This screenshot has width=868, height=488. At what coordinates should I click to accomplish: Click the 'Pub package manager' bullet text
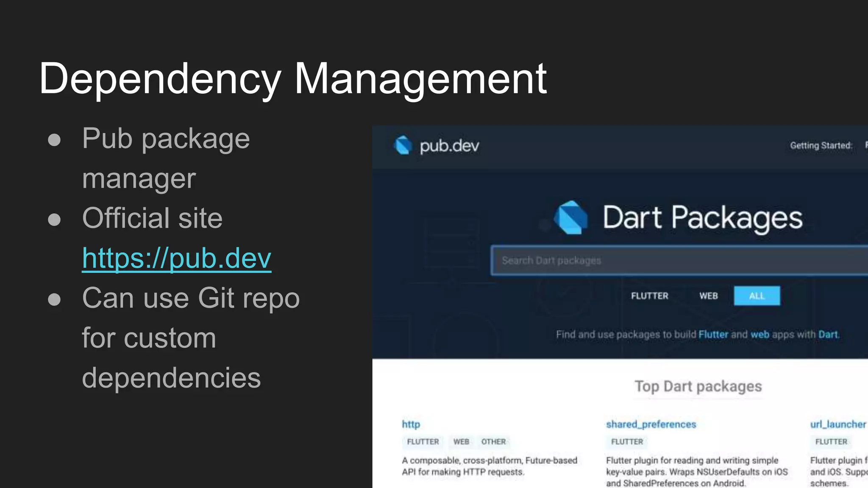166,158
